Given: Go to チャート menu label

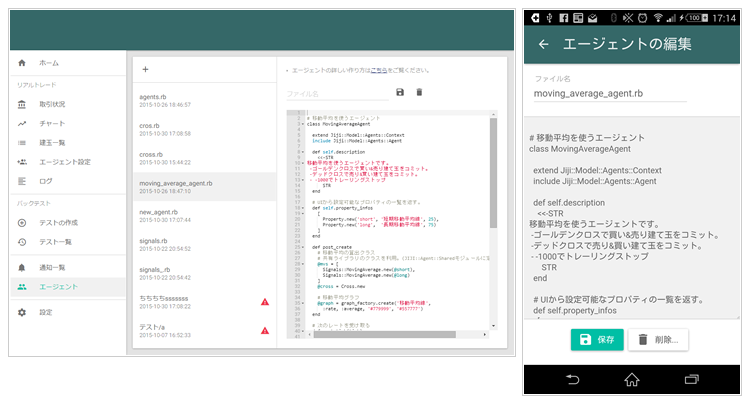Looking at the screenshot, I should (x=52, y=123).
